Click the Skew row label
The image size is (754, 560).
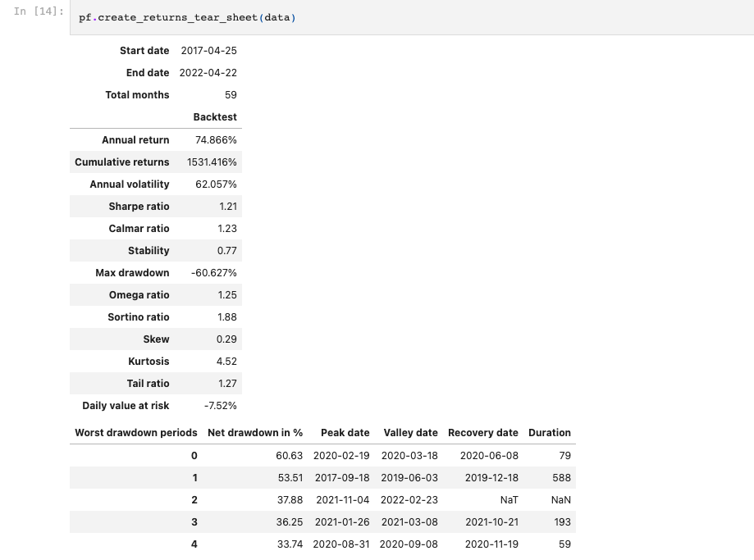(156, 339)
